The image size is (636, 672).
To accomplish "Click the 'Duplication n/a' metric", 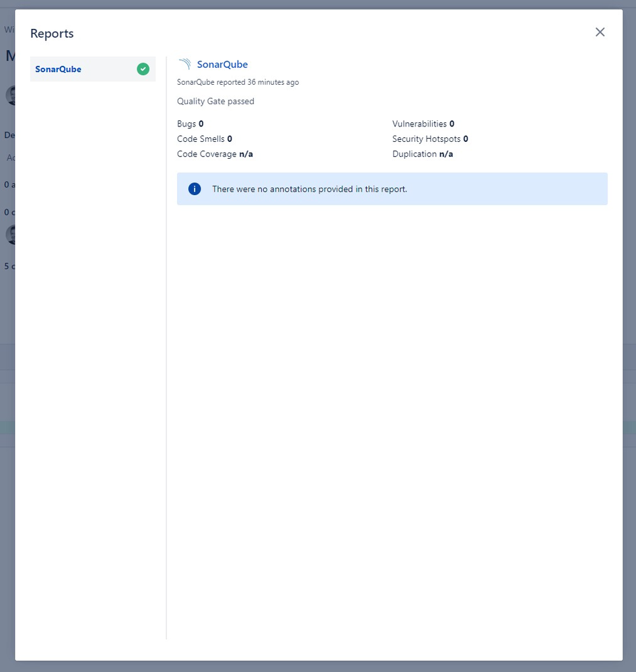I will (x=423, y=154).
